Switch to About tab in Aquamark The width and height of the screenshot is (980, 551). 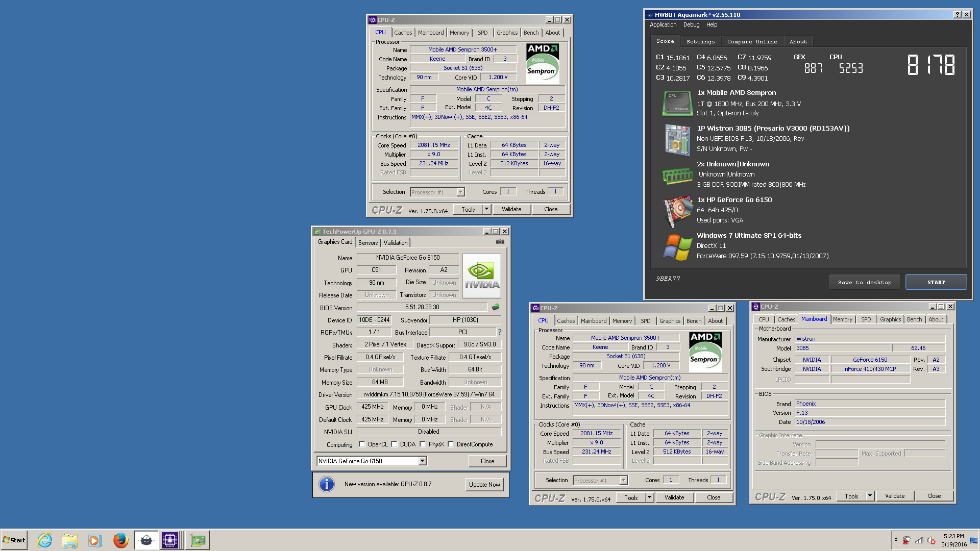(x=798, y=42)
